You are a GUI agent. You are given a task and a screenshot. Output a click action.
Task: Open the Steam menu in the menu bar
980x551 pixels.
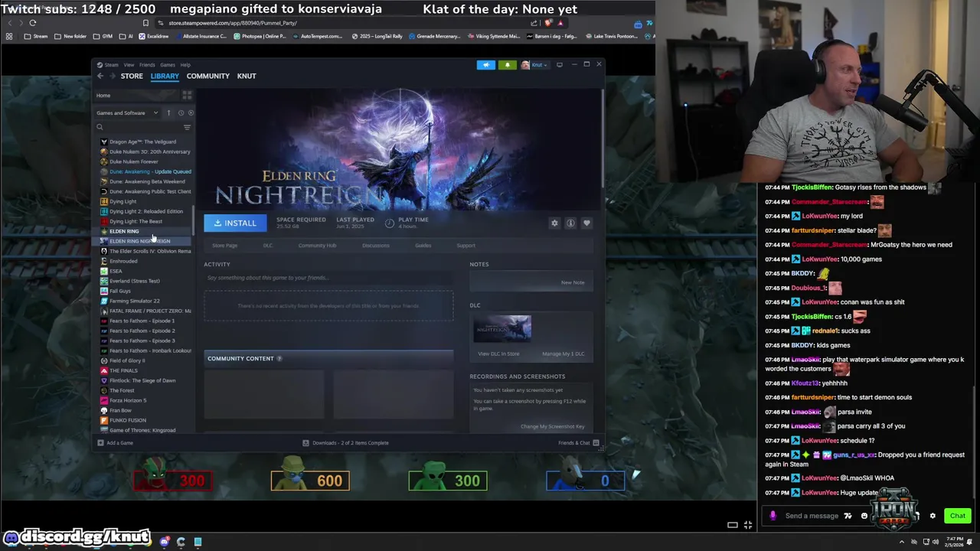(x=112, y=65)
